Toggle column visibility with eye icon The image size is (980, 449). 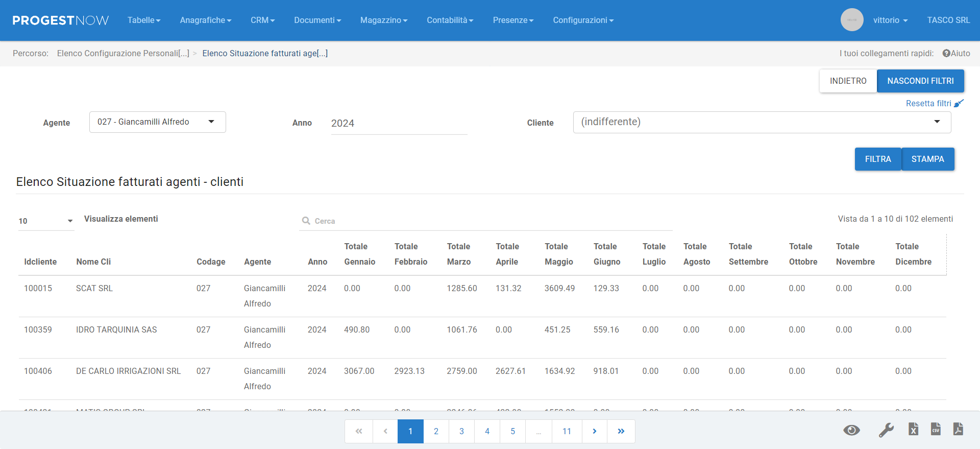[x=851, y=430]
